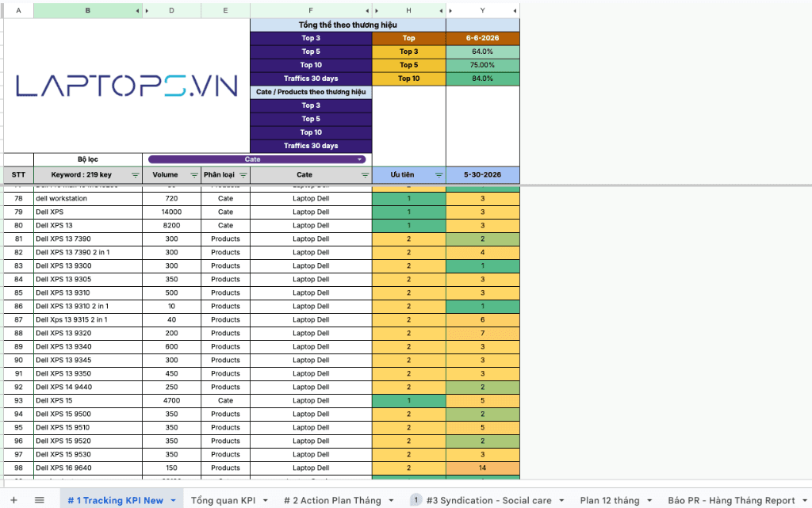Select the 'STT' header cell
This screenshot has height=508, width=812.
point(19,175)
